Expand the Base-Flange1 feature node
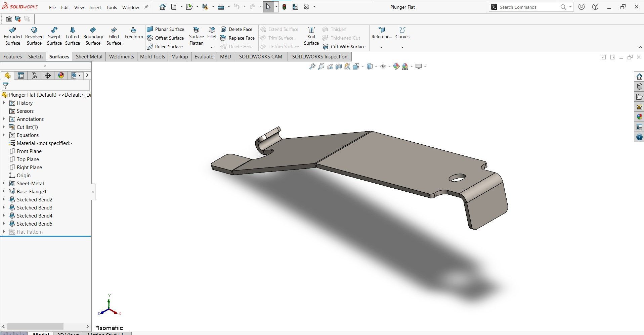This screenshot has height=335, width=644. point(4,191)
